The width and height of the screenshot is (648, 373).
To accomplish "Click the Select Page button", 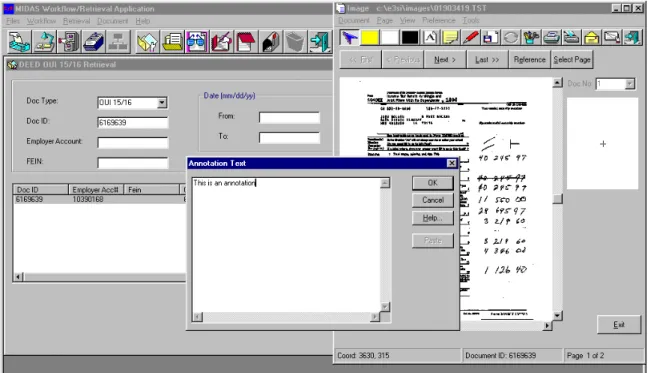I will (x=572, y=59).
